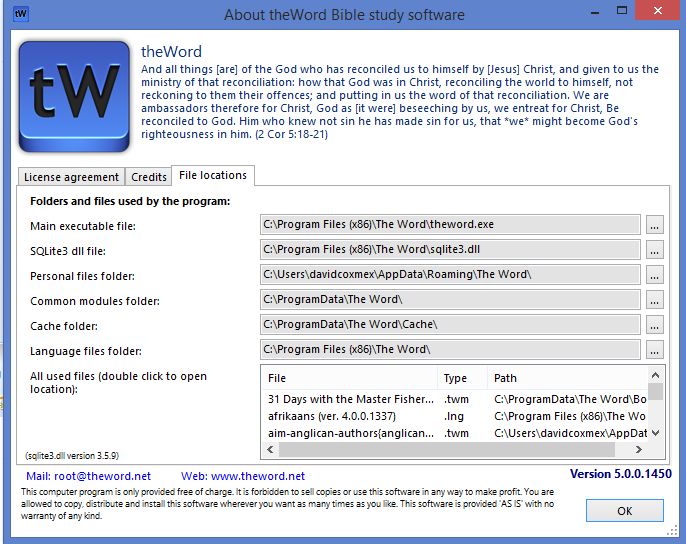Click the tW icon in title bar

pyautogui.click(x=21, y=14)
